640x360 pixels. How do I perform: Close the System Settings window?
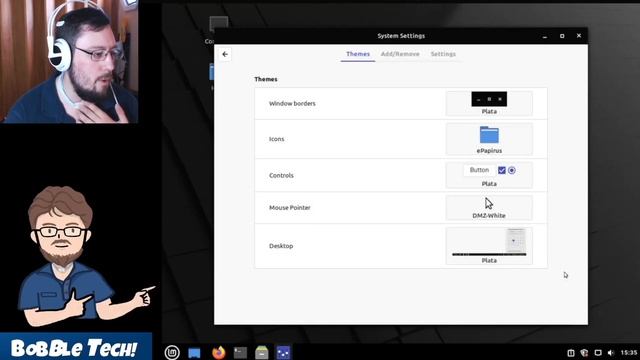click(579, 36)
